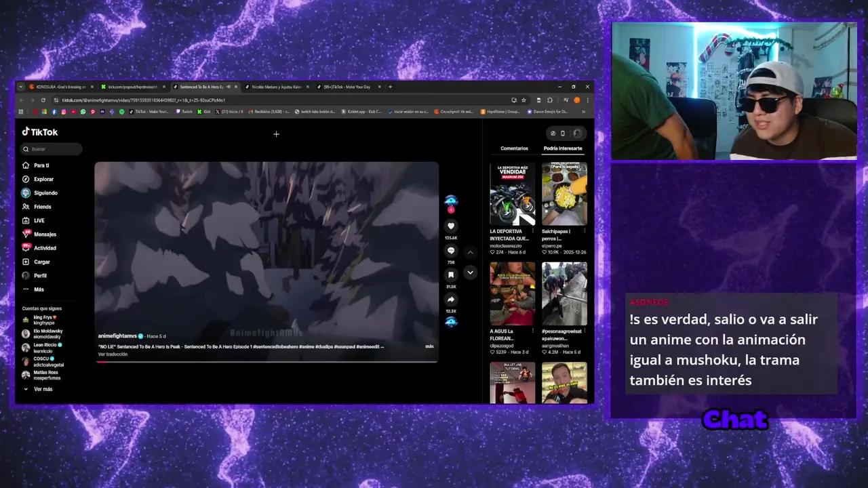Follow the creator with the red plus badge
The image size is (868, 488).
(x=451, y=211)
